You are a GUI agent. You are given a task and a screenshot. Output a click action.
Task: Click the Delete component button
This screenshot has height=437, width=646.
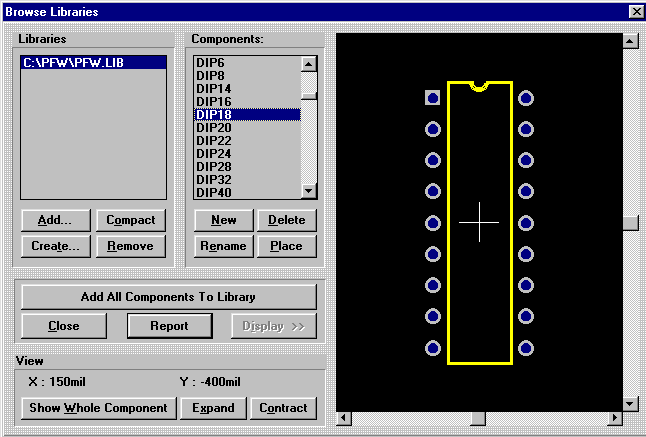287,220
